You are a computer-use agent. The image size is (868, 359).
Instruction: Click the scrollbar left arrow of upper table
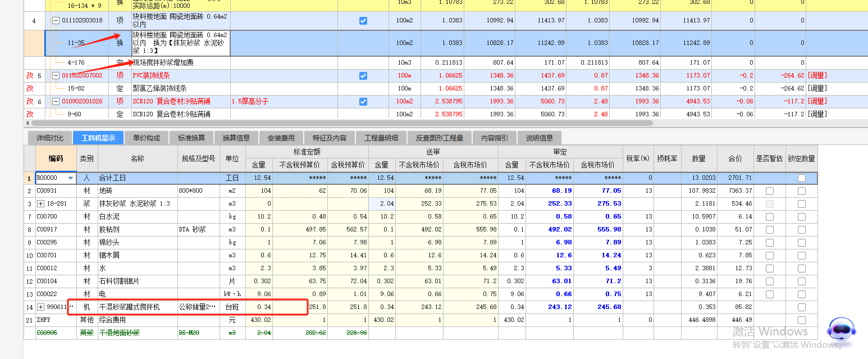(28, 122)
